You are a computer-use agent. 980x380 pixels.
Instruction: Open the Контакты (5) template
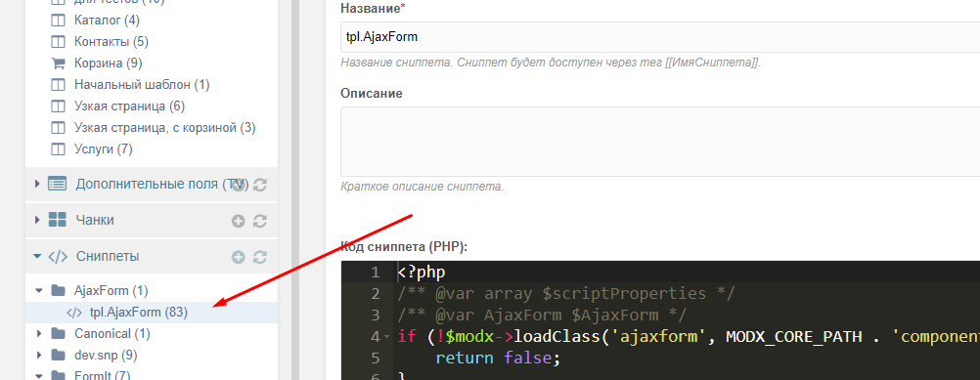click(111, 42)
